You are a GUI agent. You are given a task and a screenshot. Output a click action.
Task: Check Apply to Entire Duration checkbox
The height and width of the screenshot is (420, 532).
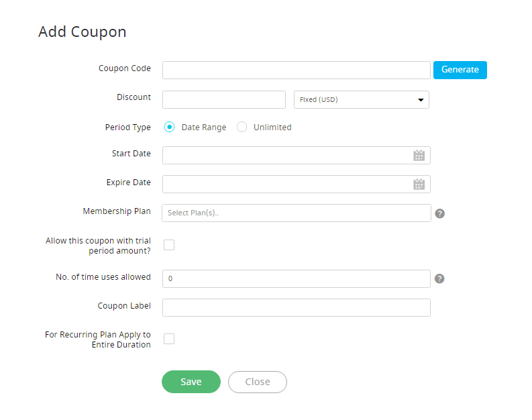(x=169, y=339)
